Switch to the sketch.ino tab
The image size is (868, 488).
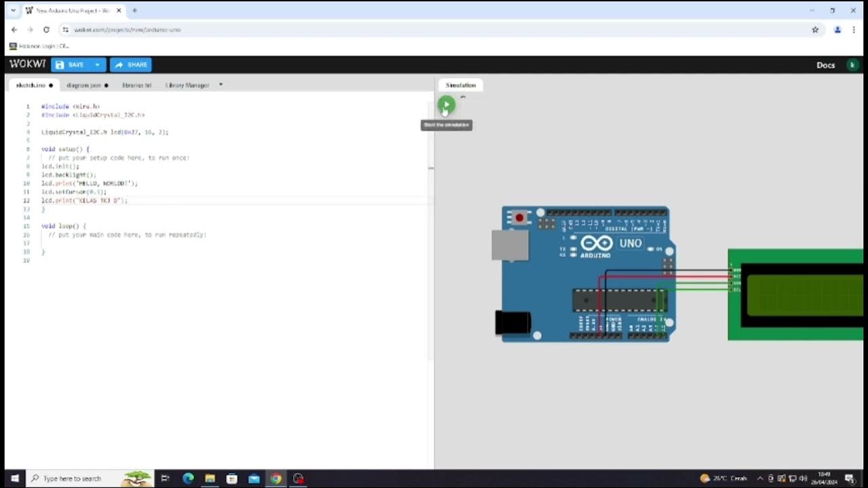point(34,85)
